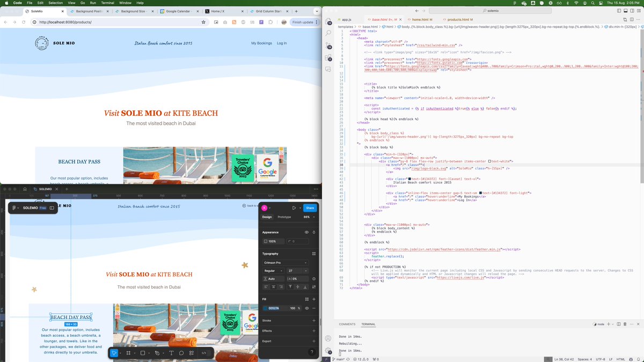The image size is (644, 362).
Task: Switch to app.js editor tab
Action: (347, 19)
